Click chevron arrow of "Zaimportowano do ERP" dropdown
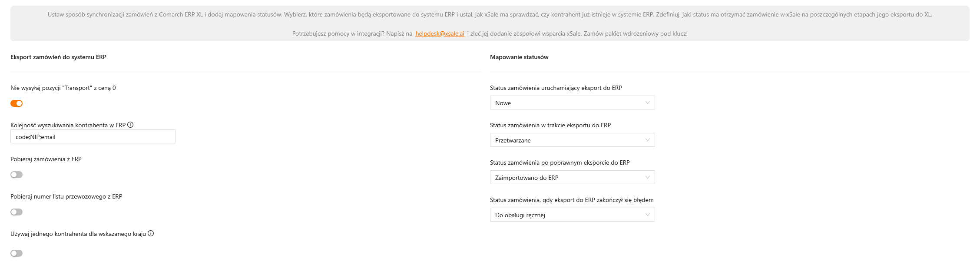This screenshot has width=980, height=265. point(647,178)
